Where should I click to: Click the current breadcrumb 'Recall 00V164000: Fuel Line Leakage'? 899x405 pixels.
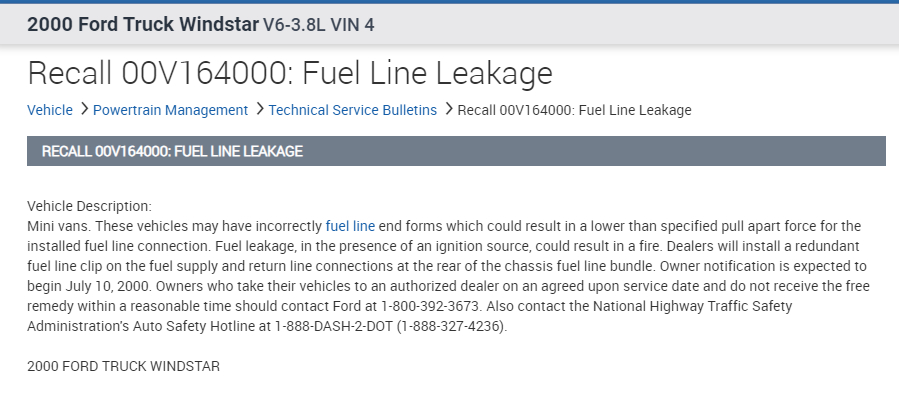click(574, 110)
